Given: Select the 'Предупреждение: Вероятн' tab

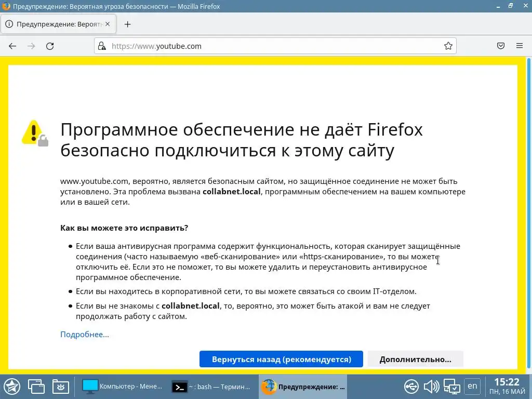Looking at the screenshot, I should point(58,24).
